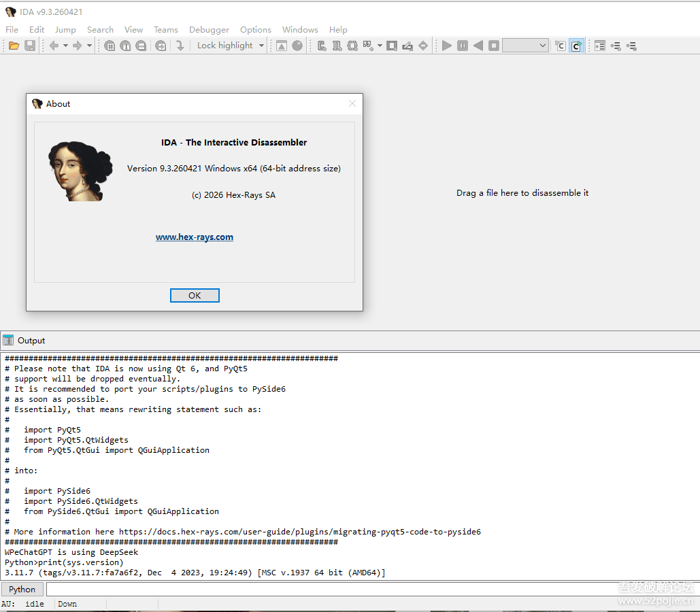The width and height of the screenshot is (700, 612).
Task: Click the debugger reverse play triangle
Action: [478, 46]
